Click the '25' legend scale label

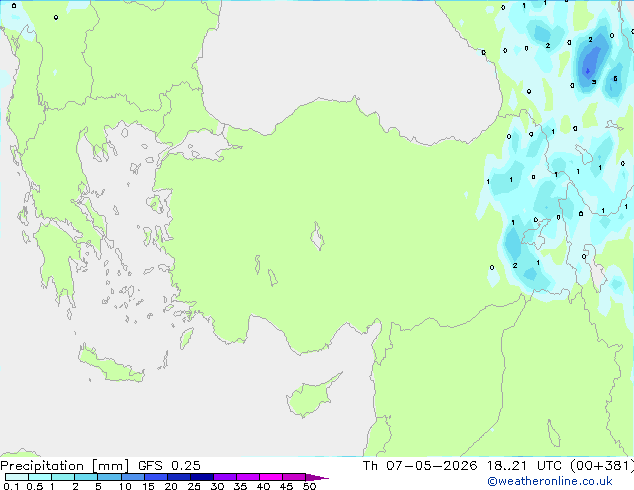click(194, 486)
